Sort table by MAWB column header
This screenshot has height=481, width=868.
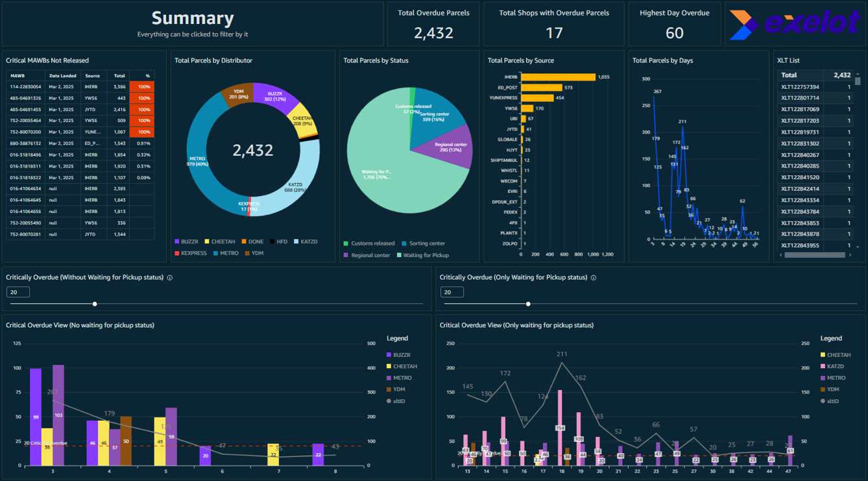point(18,76)
